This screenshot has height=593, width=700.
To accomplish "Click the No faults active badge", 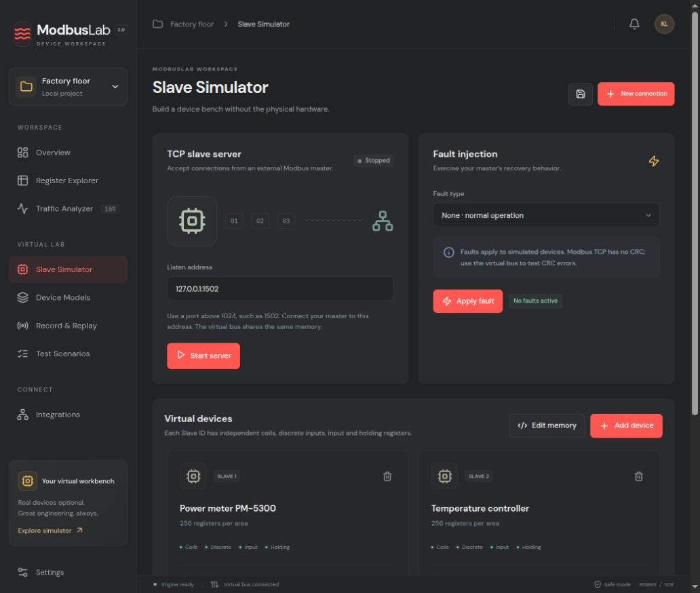I will point(535,301).
